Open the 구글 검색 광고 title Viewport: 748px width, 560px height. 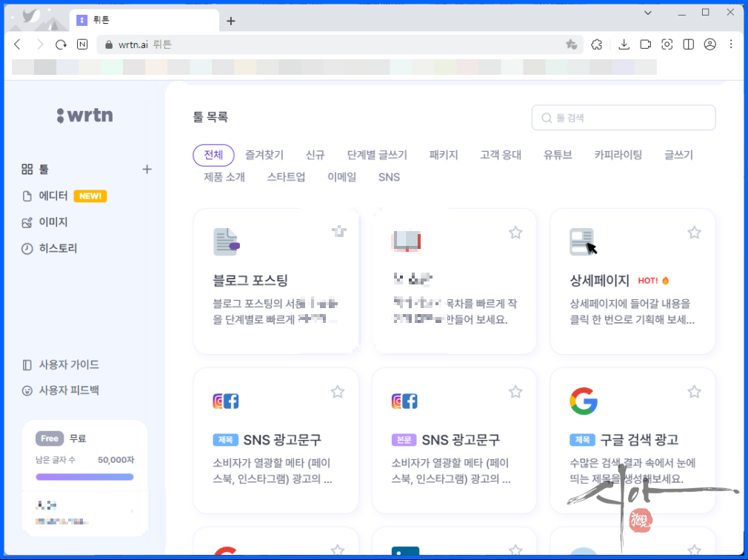[638, 440]
